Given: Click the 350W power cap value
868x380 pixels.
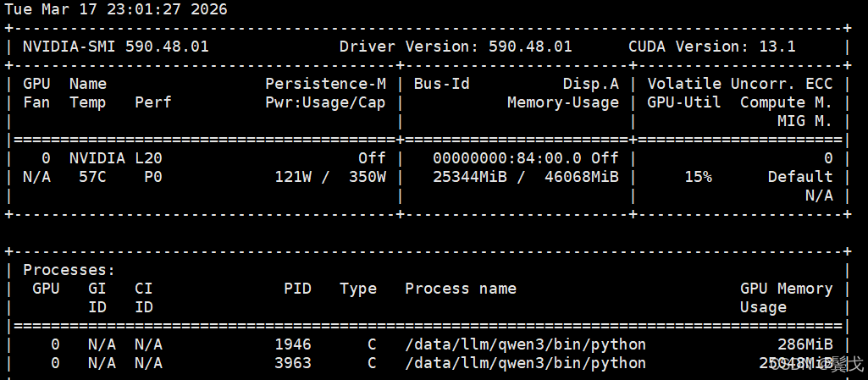Looking at the screenshot, I should click(368, 177).
